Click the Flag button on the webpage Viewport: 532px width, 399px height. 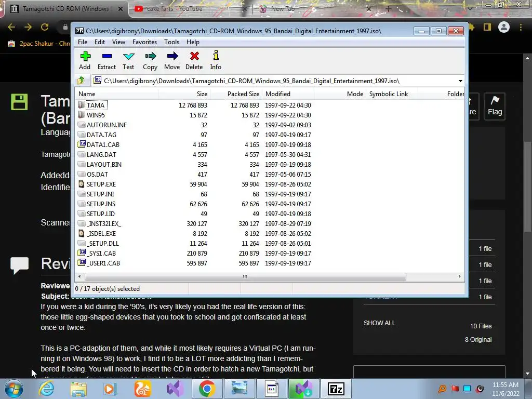495,107
